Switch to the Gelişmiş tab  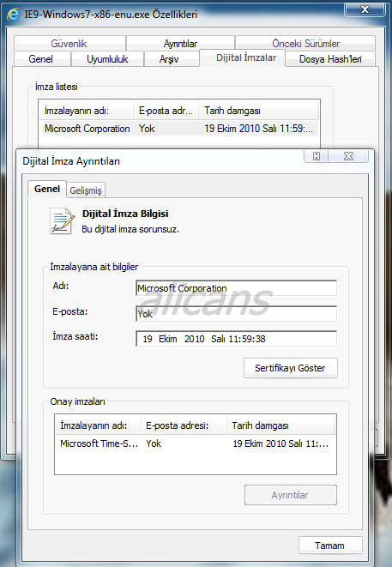pos(86,190)
